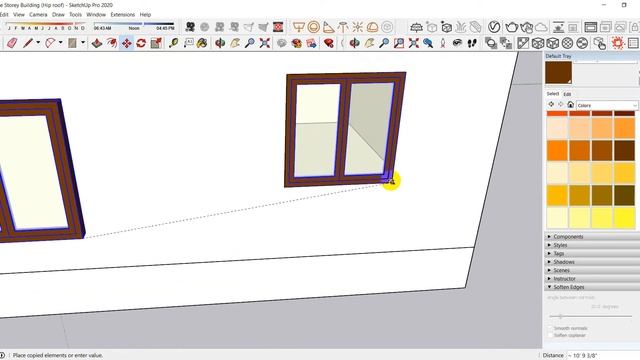Expand the Tags panel

pyautogui.click(x=591, y=253)
